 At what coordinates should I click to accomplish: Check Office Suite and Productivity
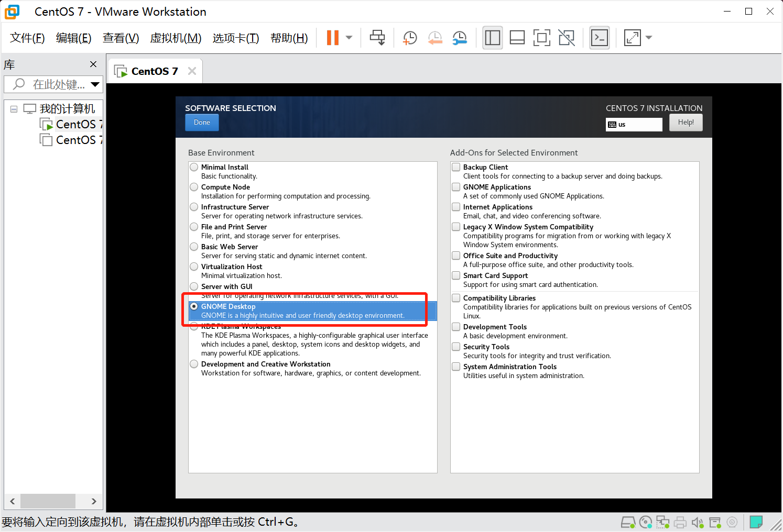pos(456,256)
